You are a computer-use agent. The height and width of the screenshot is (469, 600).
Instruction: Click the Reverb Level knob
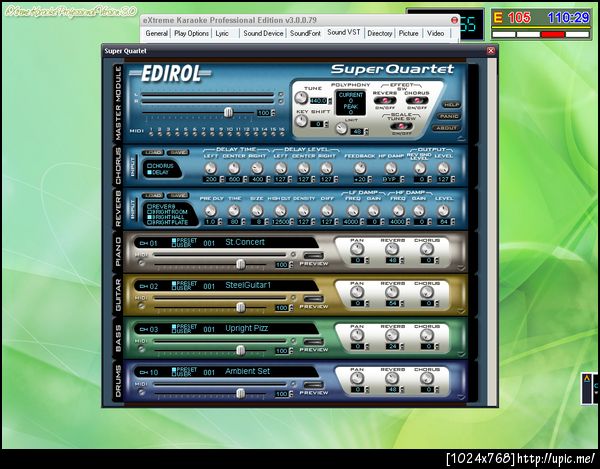point(443,210)
